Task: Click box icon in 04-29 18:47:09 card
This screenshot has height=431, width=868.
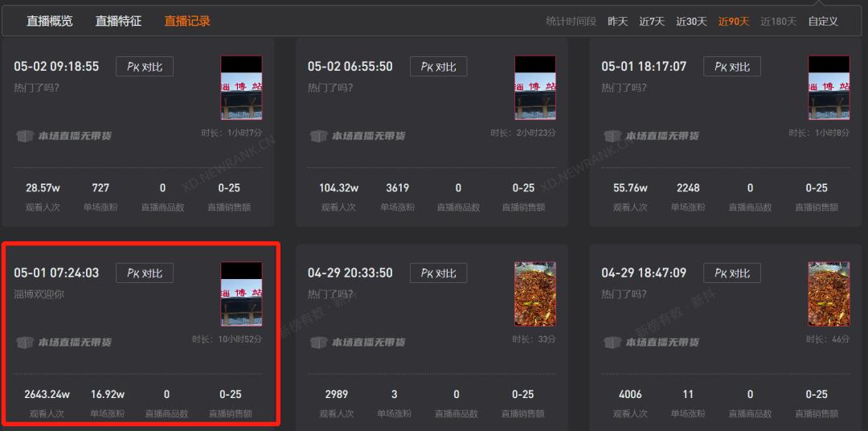Action: pos(612,343)
